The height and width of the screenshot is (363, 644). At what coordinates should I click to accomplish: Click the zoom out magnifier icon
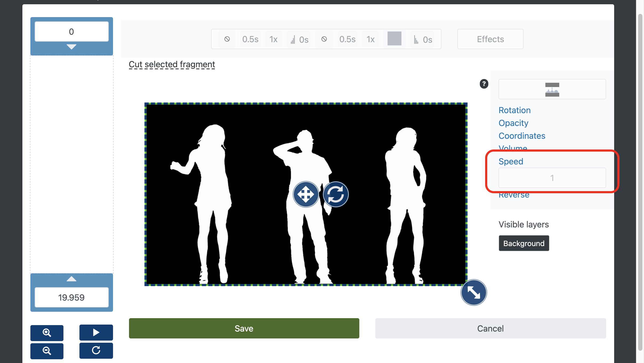pyautogui.click(x=47, y=350)
